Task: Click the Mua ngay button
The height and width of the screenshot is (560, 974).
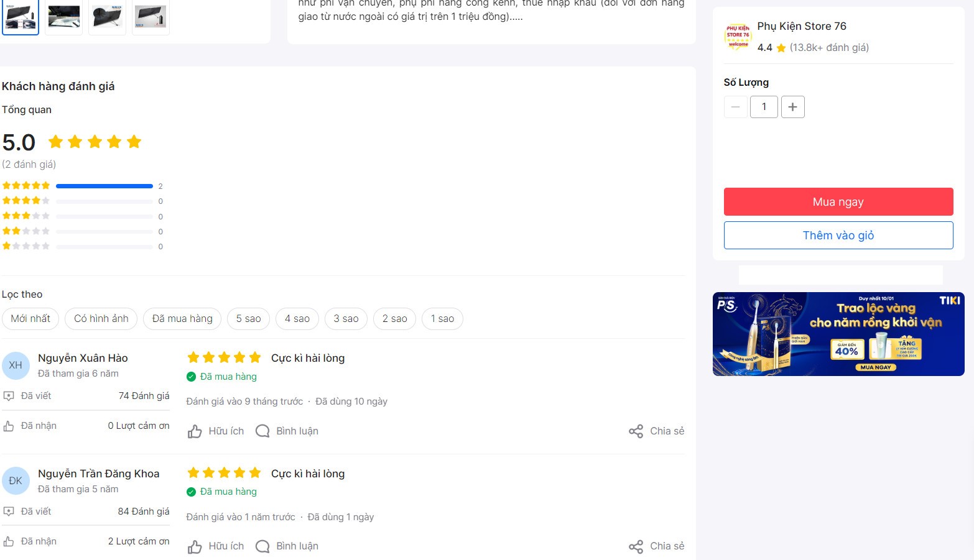Action: pos(838,202)
